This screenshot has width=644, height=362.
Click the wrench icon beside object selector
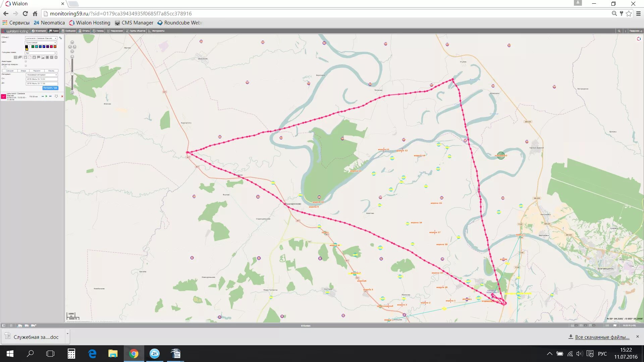click(x=60, y=38)
